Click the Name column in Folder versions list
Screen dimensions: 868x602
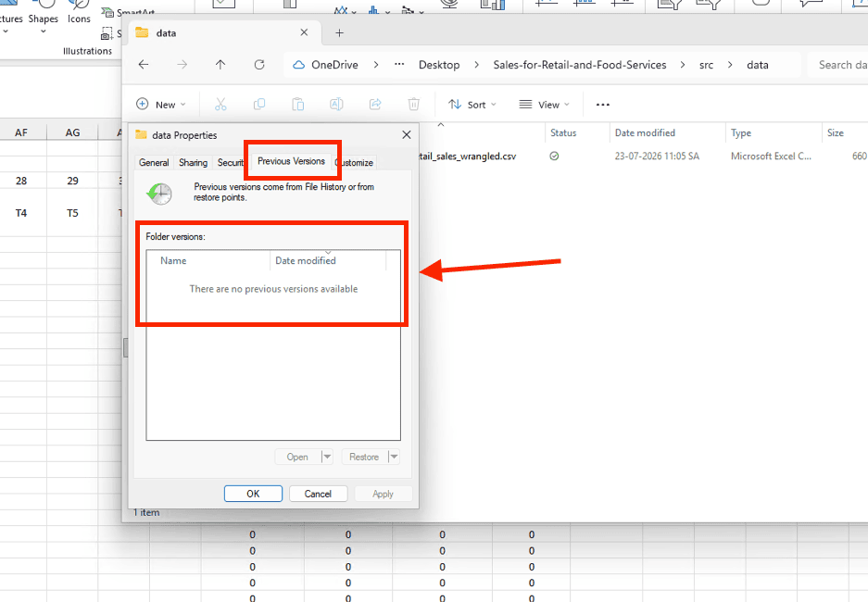click(208, 260)
